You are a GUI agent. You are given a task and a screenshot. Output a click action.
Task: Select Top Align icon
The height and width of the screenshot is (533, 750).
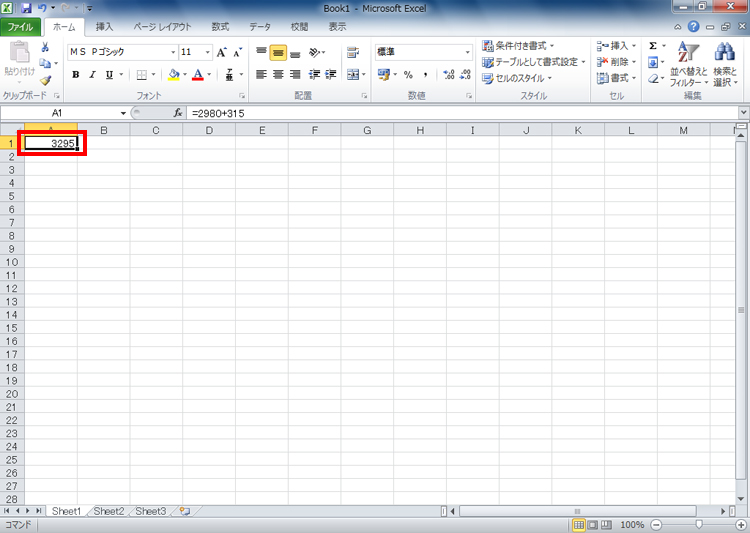[261, 52]
